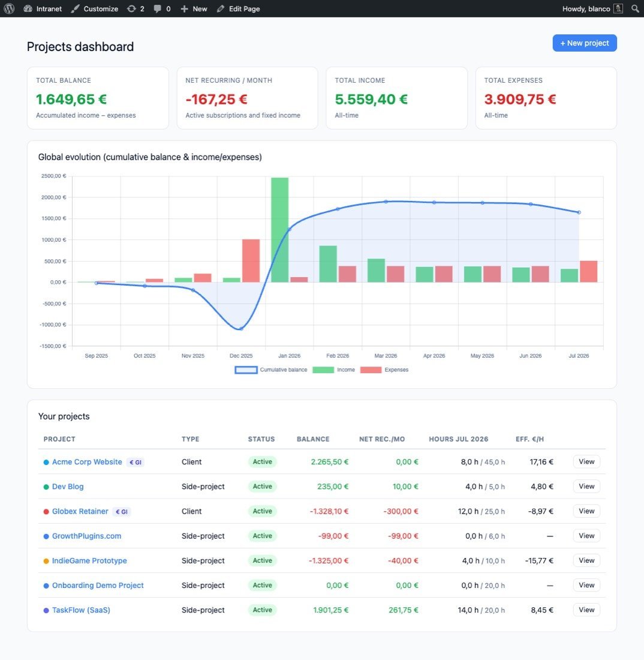Screen dimensions: 644x660
Task: Open the IndieGame Prototype project link
Action: [89, 560]
